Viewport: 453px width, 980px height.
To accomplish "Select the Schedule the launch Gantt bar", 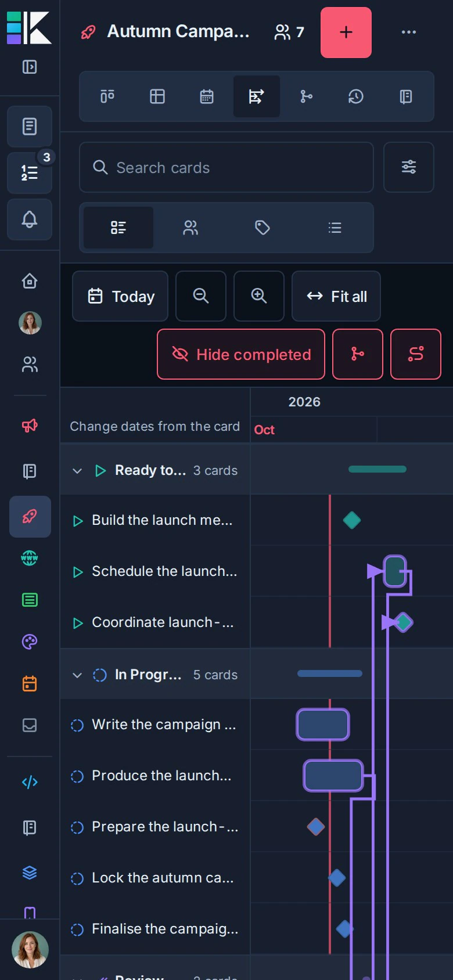I will pos(395,571).
